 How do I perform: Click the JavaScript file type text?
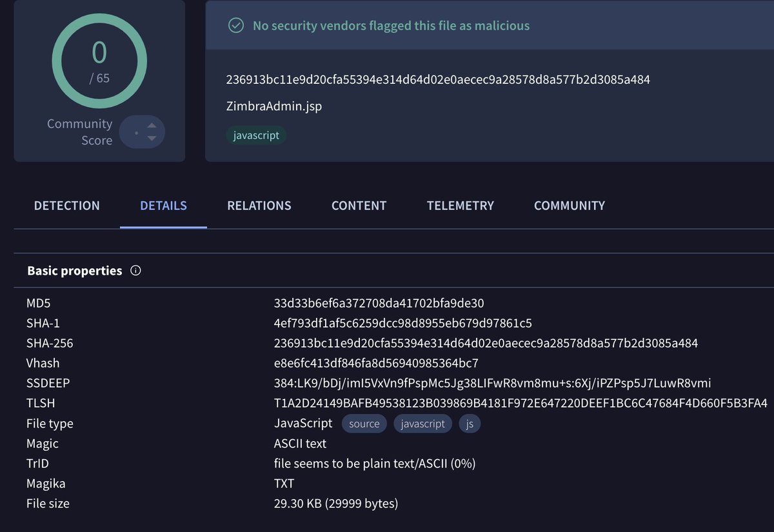click(303, 424)
